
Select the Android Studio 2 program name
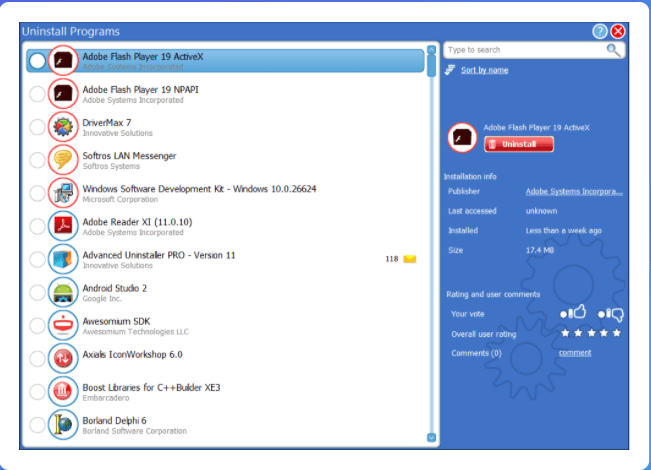tap(115, 288)
